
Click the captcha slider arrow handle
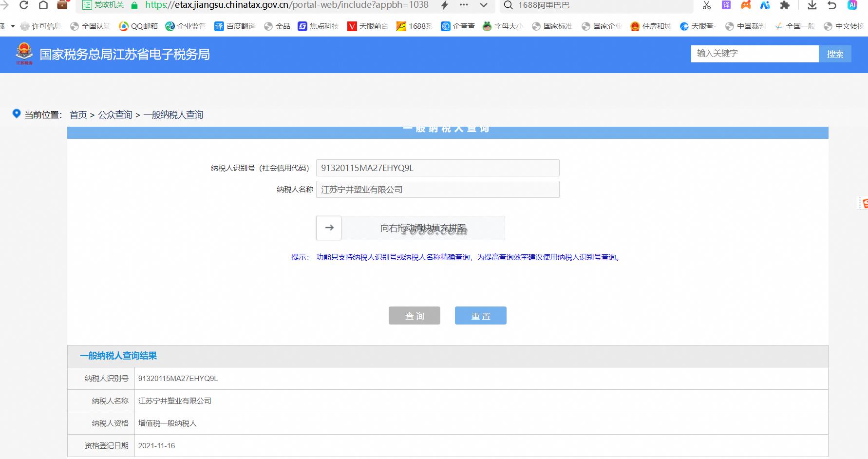329,228
